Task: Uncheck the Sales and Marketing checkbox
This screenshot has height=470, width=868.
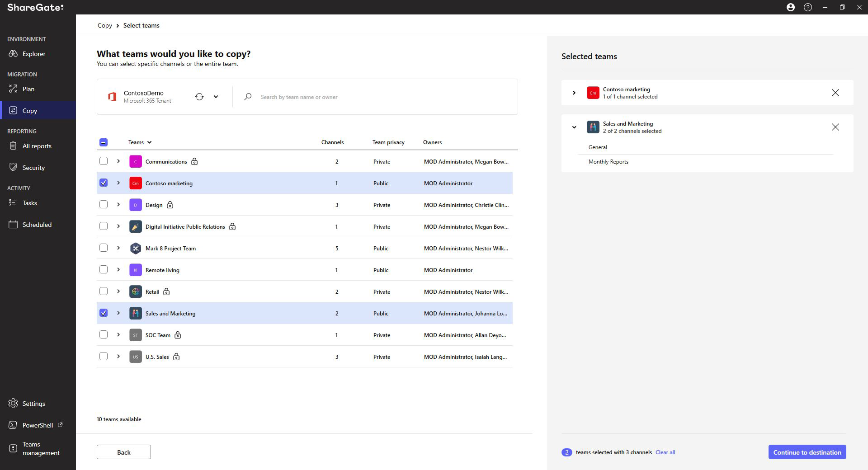Action: tap(104, 313)
